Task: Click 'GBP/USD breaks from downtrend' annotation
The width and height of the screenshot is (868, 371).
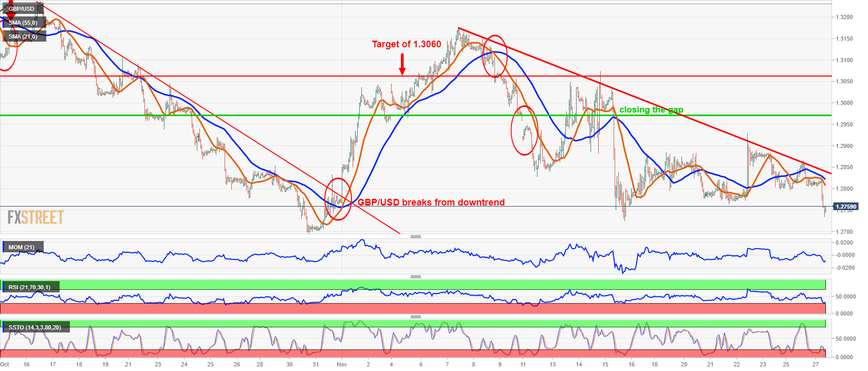Action: [431, 202]
